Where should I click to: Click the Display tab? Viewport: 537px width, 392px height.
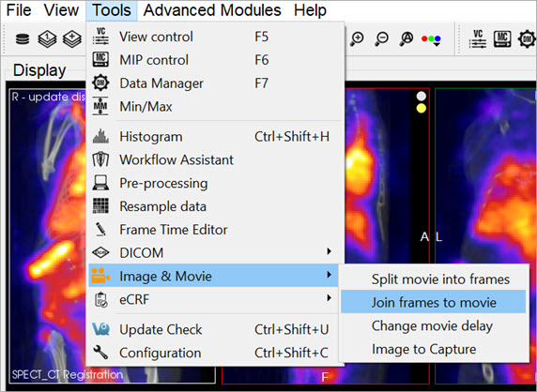[39, 70]
